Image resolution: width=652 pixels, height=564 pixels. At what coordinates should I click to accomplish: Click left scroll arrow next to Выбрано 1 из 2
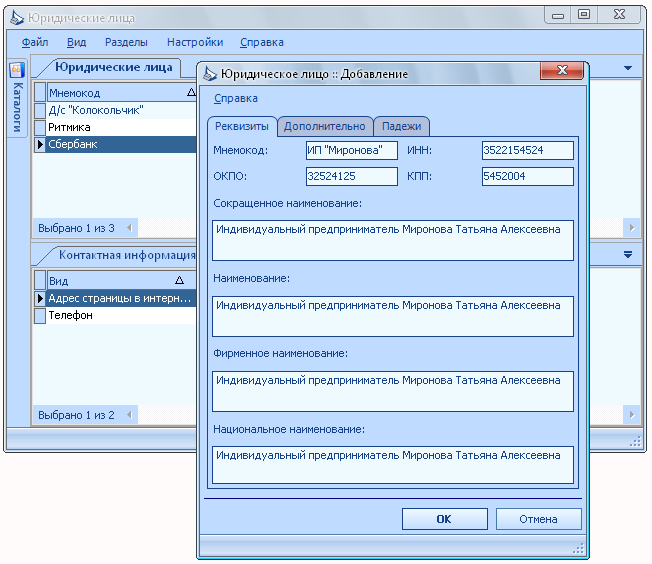(x=129, y=415)
